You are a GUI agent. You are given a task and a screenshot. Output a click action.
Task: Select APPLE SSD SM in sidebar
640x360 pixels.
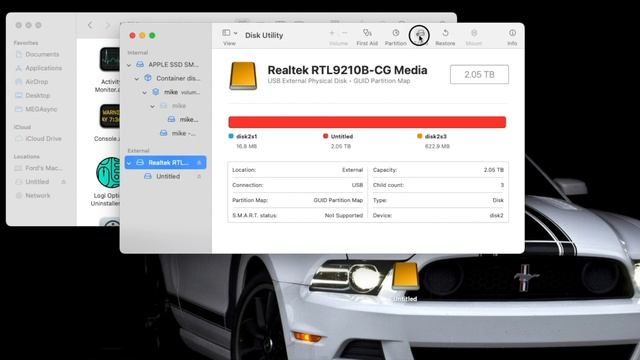pyautogui.click(x=167, y=64)
